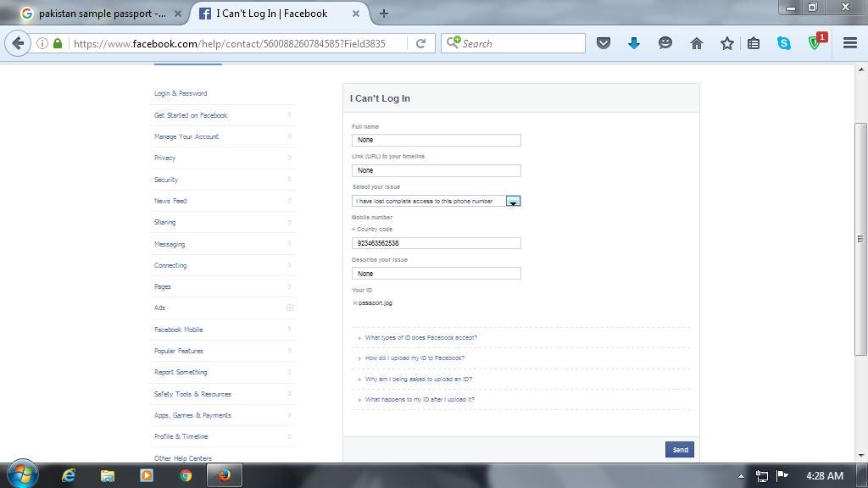
Task: Open the Windows Start orb
Action: tap(22, 474)
